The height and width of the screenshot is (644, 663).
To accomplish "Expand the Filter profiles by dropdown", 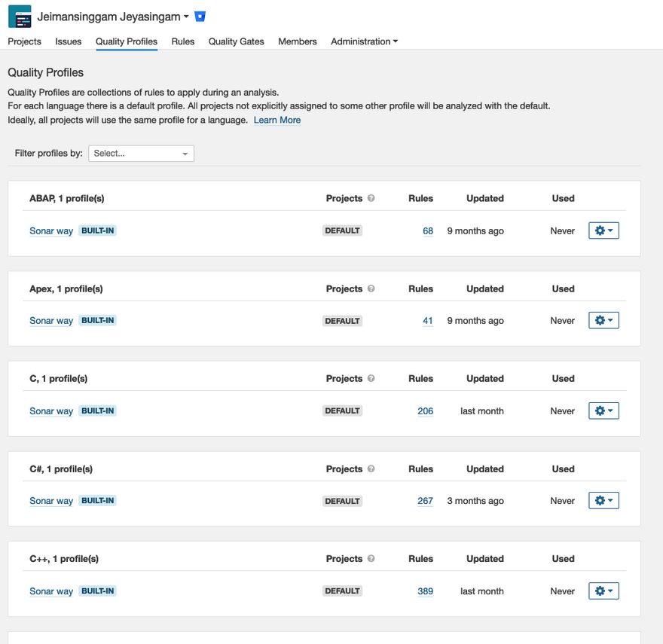I will pyautogui.click(x=141, y=154).
